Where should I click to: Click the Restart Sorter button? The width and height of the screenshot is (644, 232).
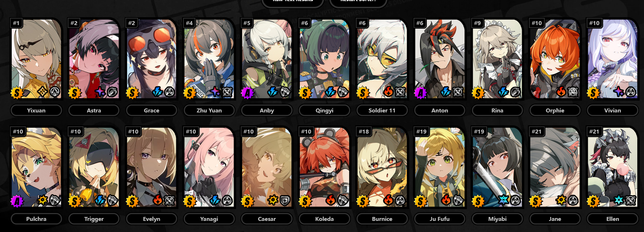[x=358, y=2]
